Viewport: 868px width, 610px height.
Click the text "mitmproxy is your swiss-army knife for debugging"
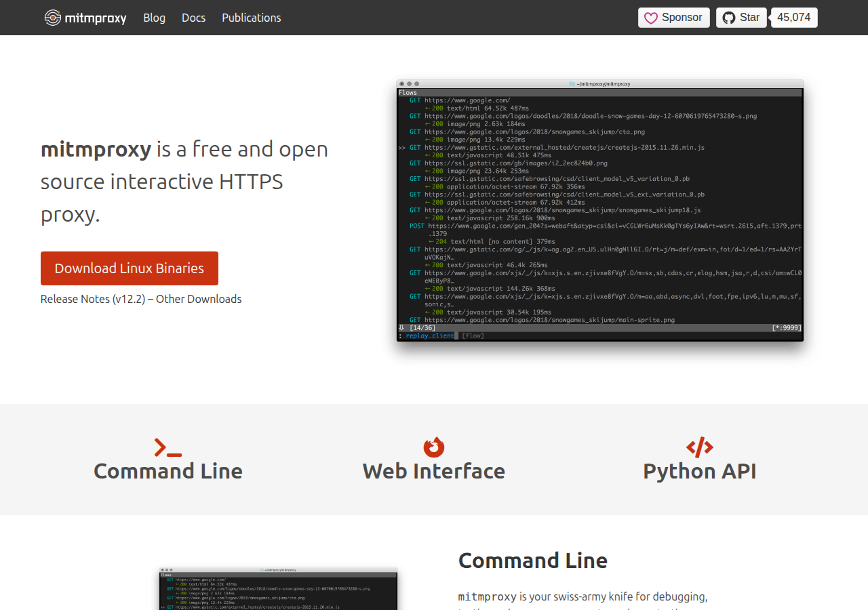(x=583, y=596)
